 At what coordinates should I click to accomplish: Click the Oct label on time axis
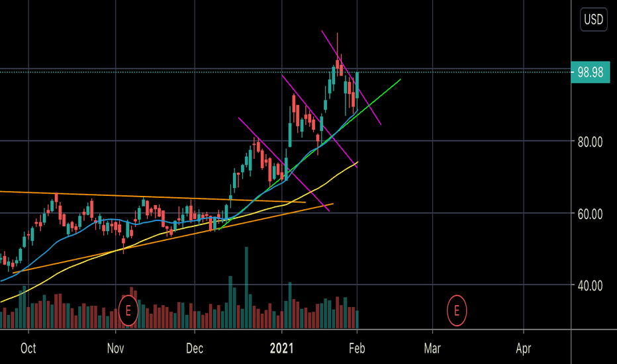click(x=28, y=348)
